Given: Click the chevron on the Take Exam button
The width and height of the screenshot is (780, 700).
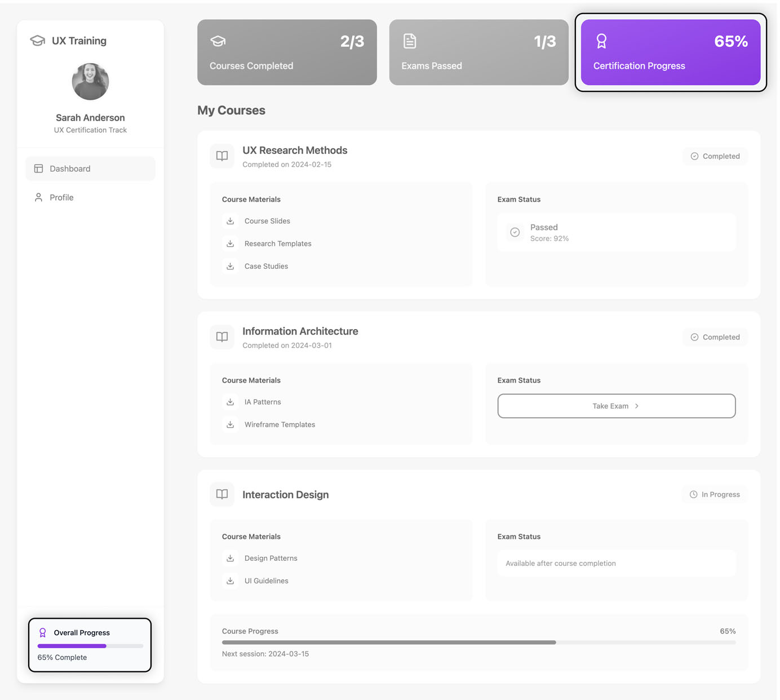Looking at the screenshot, I should 636,406.
